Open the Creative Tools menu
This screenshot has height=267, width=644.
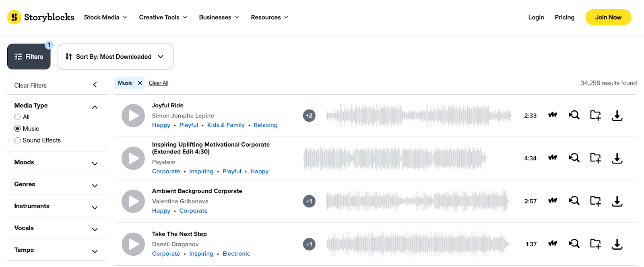(x=163, y=17)
